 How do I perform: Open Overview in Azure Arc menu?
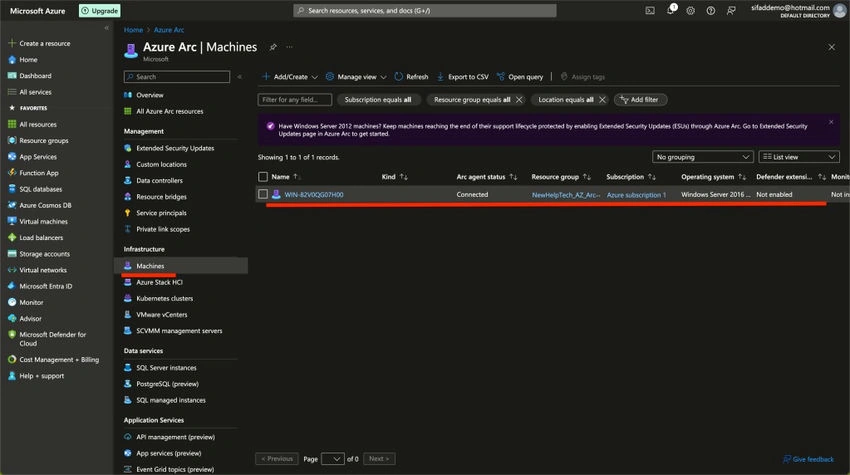(150, 95)
